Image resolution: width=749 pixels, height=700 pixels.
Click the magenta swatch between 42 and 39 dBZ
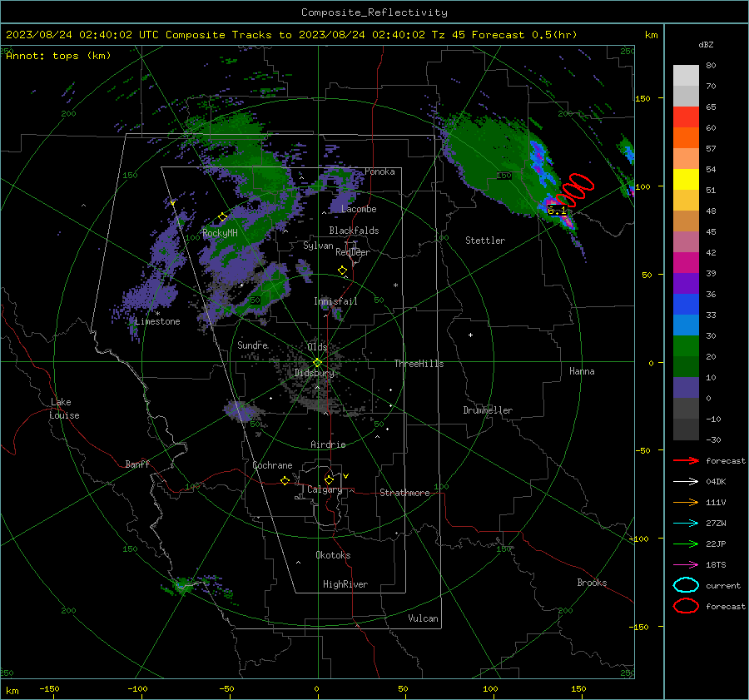[x=686, y=262]
